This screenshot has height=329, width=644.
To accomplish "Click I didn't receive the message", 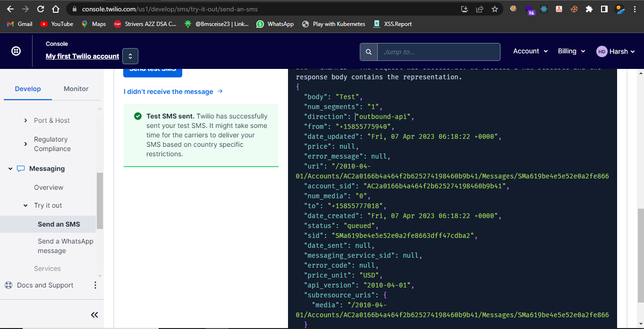I will pos(173,92).
